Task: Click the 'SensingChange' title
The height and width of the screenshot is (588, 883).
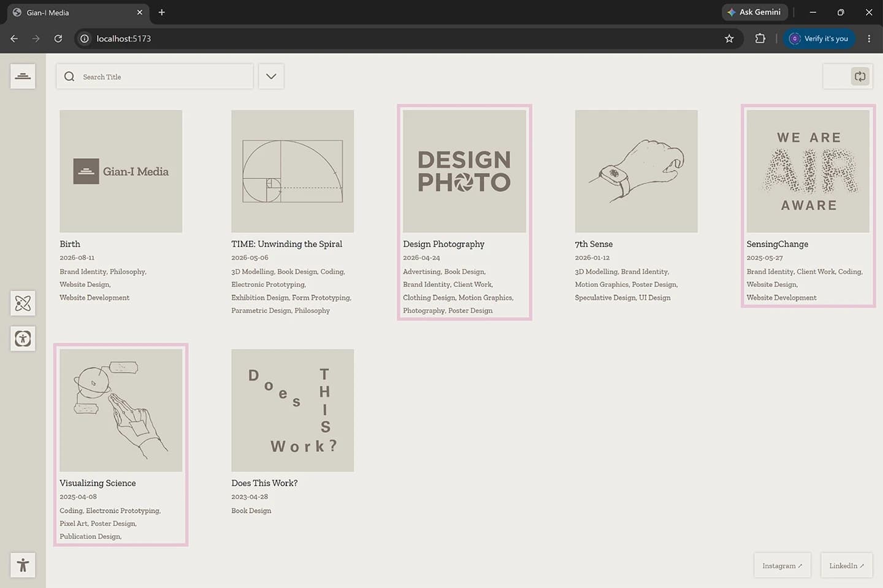Action: coord(777,244)
